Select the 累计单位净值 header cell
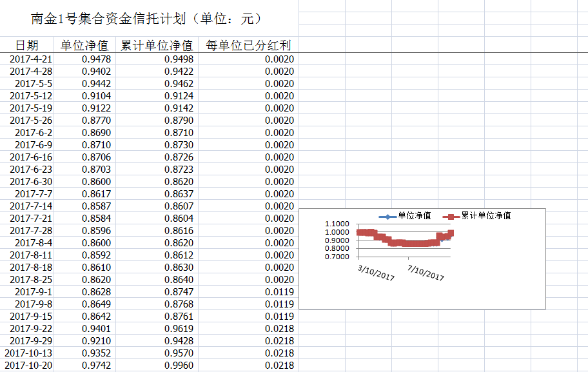 tap(157, 45)
